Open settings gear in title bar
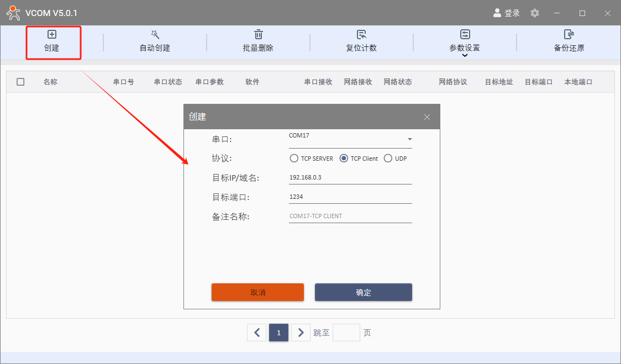 (535, 13)
